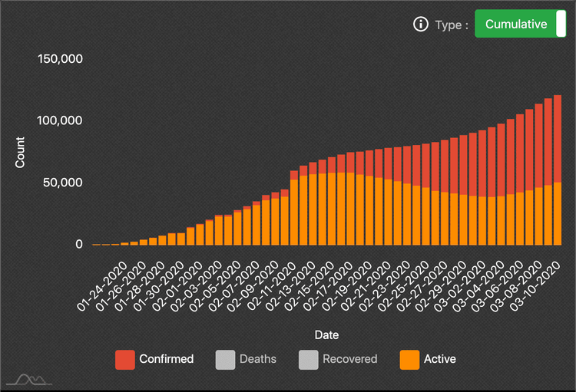Hide the Active series via its legend label

point(439,359)
